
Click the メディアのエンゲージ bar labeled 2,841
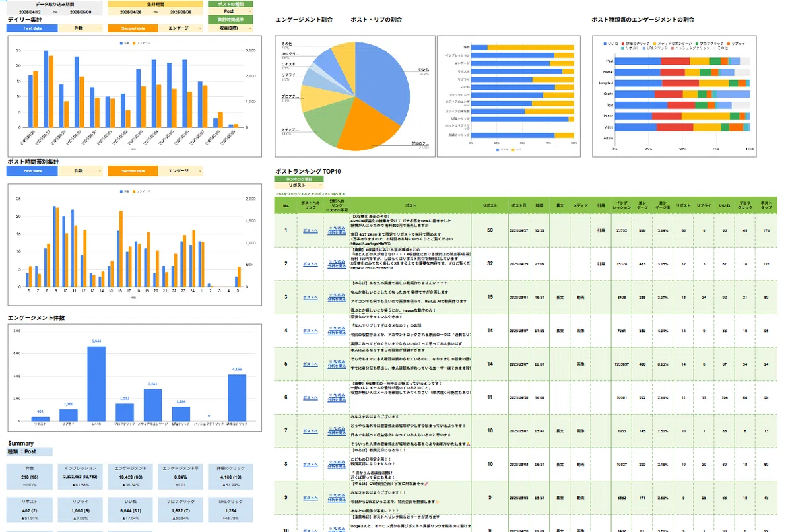[152, 405]
